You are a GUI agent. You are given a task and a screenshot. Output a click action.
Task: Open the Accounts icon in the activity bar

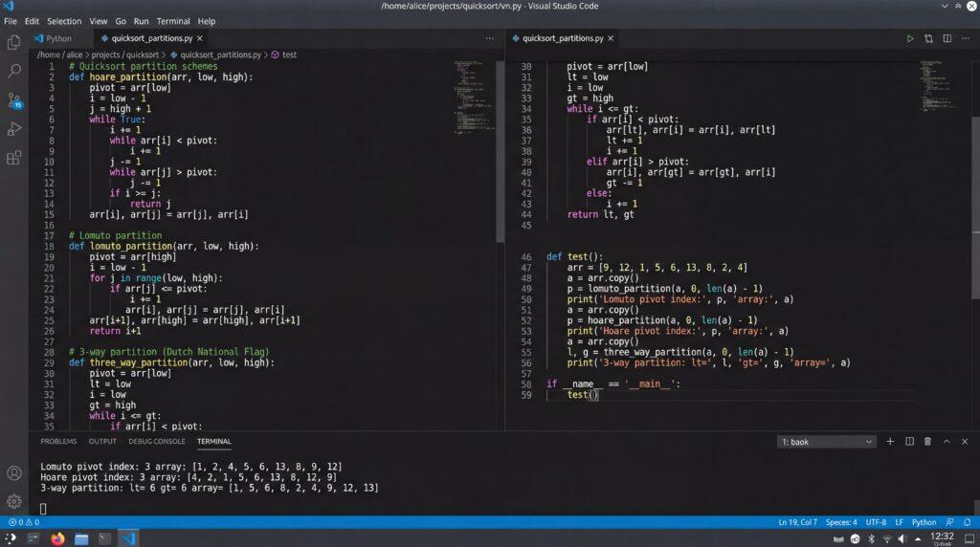pos(13,473)
